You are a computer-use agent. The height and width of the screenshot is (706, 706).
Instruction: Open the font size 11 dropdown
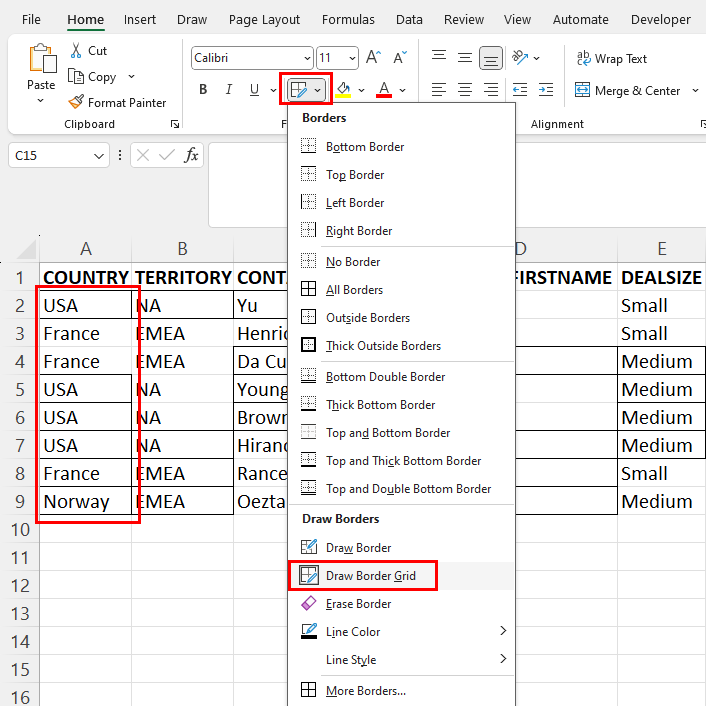[352, 58]
